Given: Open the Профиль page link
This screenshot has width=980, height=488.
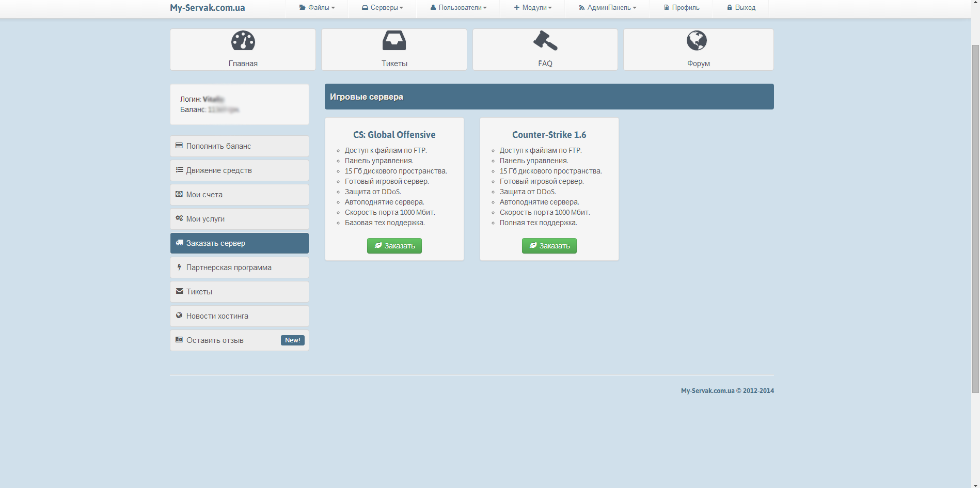Looking at the screenshot, I should point(682,8).
